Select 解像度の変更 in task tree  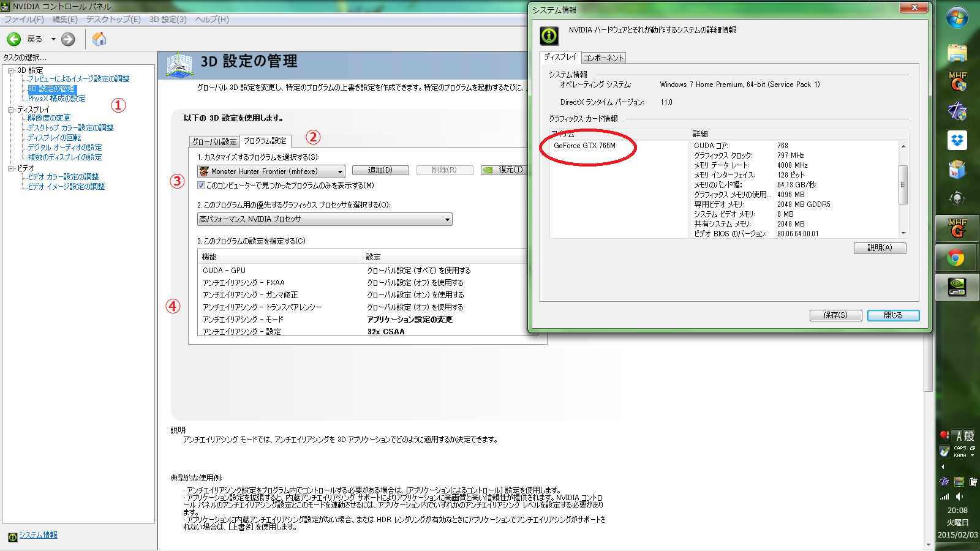49,118
